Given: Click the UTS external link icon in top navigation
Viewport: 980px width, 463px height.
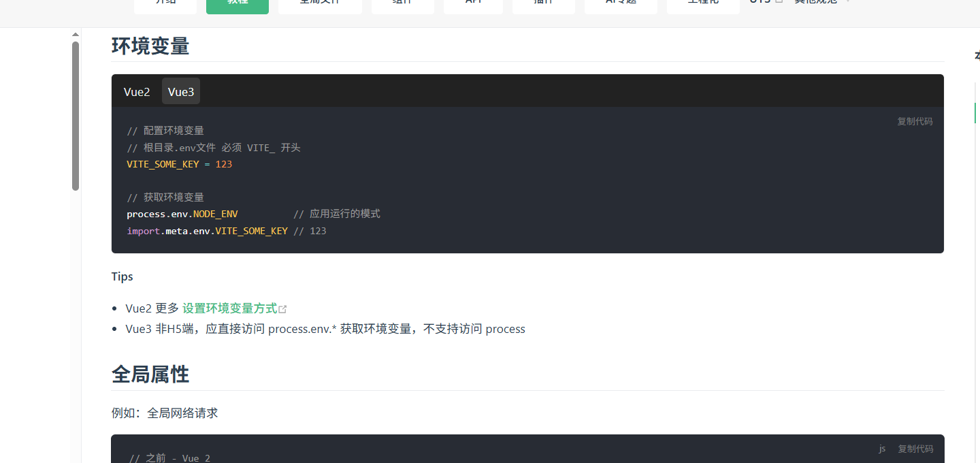Looking at the screenshot, I should pyautogui.click(x=779, y=1).
